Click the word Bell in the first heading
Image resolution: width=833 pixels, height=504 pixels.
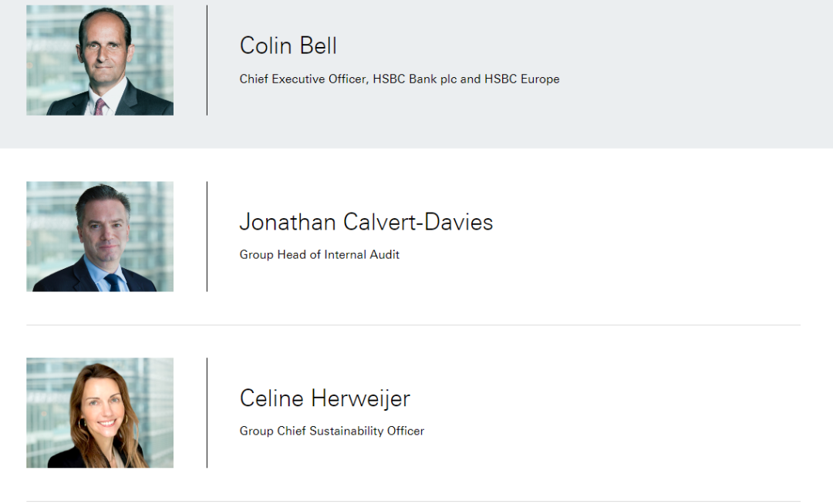(319, 45)
